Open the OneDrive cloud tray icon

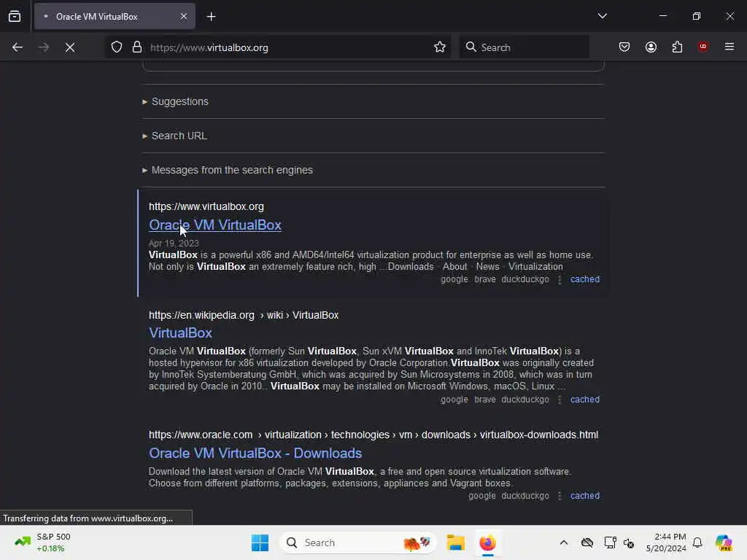pos(587,542)
